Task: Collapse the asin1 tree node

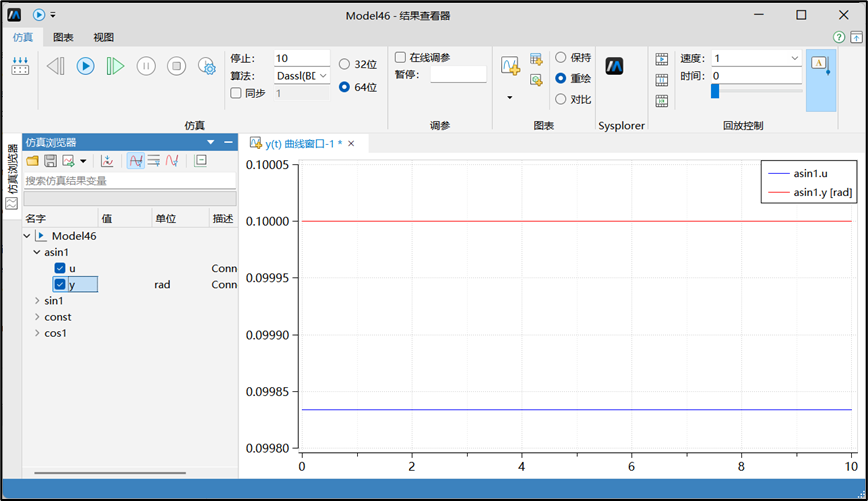Action: coord(37,252)
